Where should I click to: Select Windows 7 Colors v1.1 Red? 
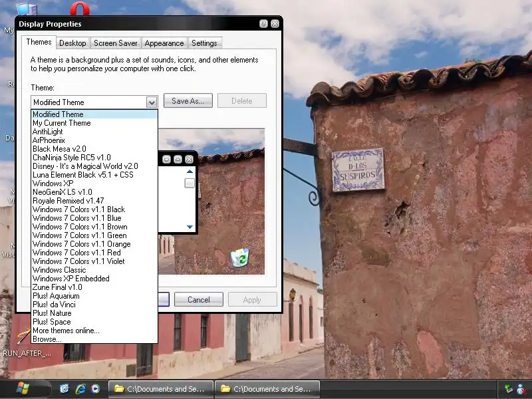click(x=94, y=253)
